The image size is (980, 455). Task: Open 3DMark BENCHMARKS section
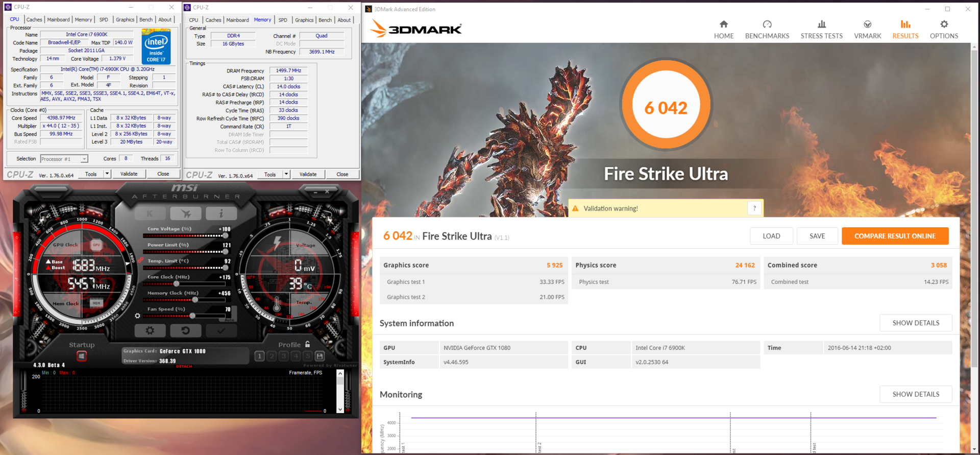767,30
